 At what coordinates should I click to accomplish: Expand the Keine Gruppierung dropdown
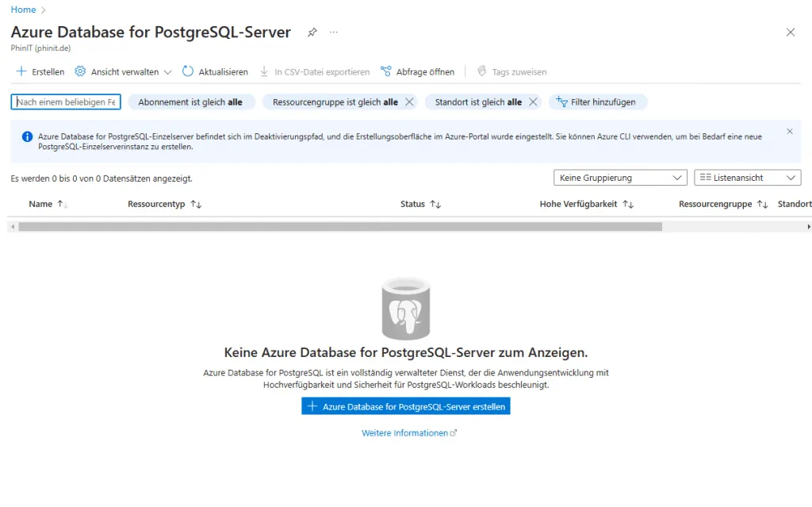620,178
